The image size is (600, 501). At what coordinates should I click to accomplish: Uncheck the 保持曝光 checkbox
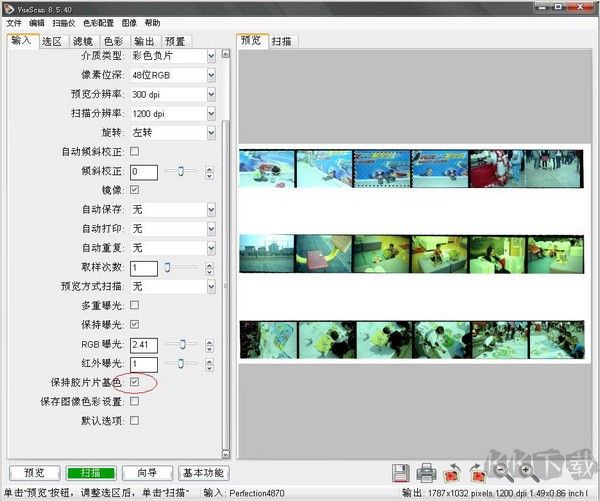click(134, 324)
